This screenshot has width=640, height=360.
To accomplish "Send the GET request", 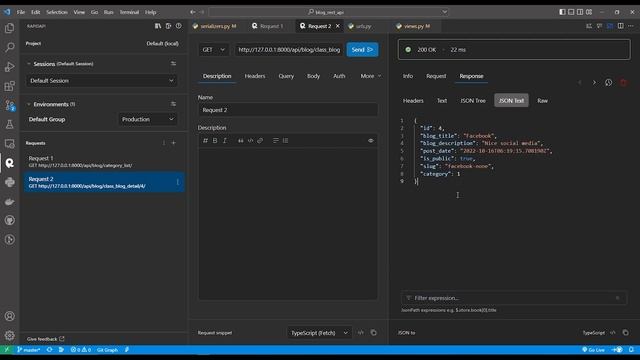I will (x=362, y=49).
